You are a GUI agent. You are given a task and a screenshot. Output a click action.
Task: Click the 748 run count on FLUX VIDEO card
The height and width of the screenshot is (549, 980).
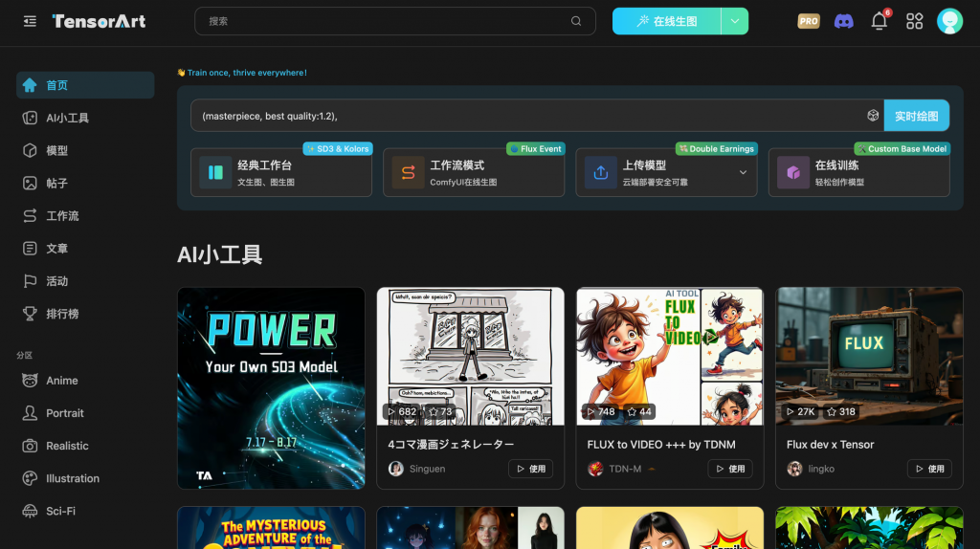[601, 411]
